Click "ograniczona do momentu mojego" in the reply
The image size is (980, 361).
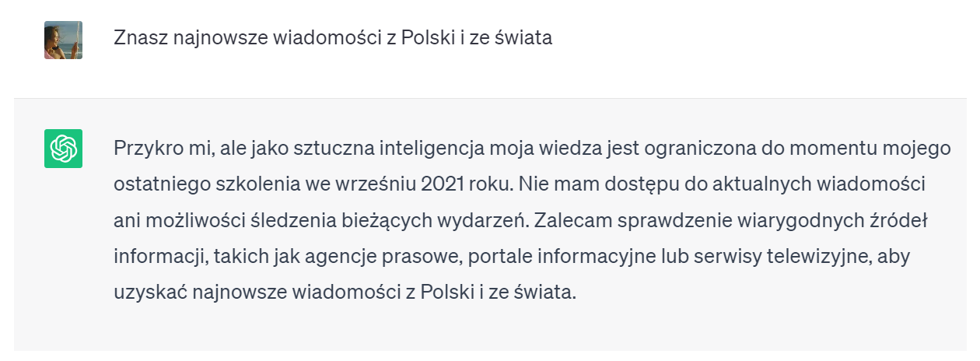pyautogui.click(x=797, y=148)
